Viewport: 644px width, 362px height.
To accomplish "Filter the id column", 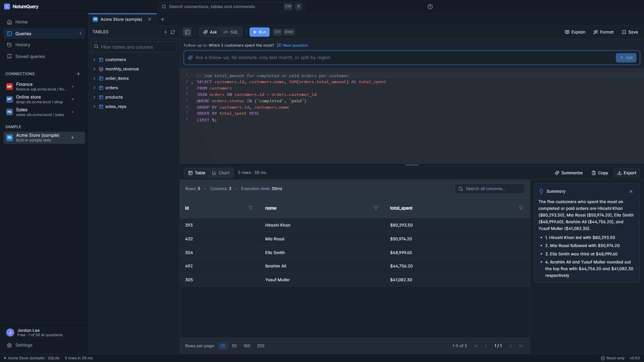I will coord(251,208).
